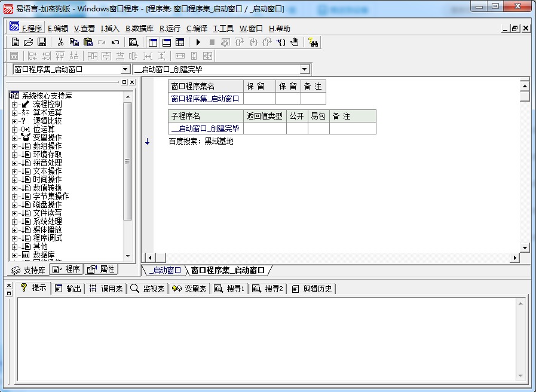Click the binoculars help search icon
The width and height of the screenshot is (536, 392).
(313, 42)
